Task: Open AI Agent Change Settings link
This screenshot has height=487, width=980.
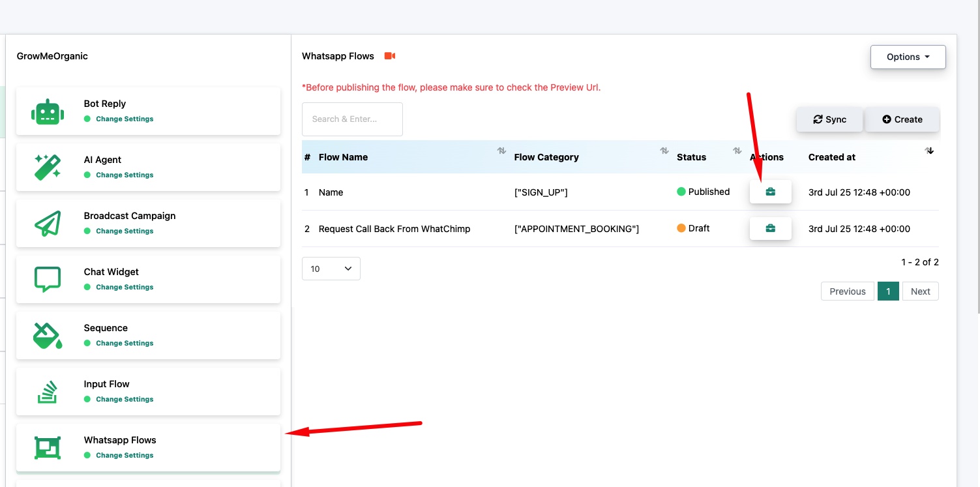Action: [125, 175]
